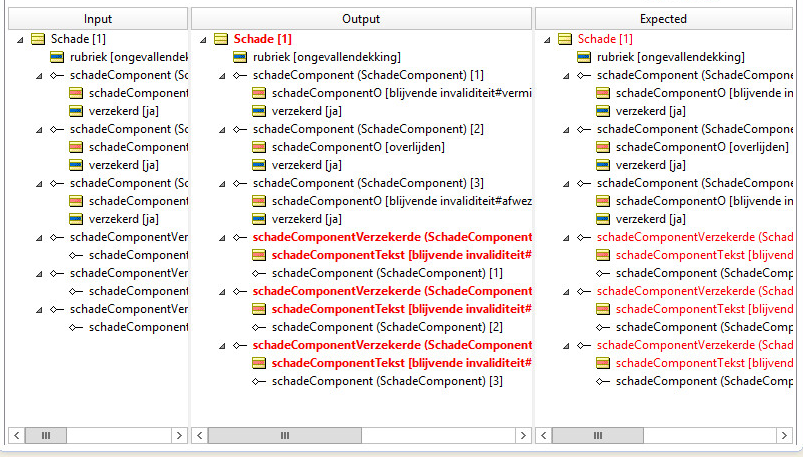Collapse schadeComponent (SchadeComponent) [2] in Output panel
The height and width of the screenshot is (457, 803).
coord(224,129)
